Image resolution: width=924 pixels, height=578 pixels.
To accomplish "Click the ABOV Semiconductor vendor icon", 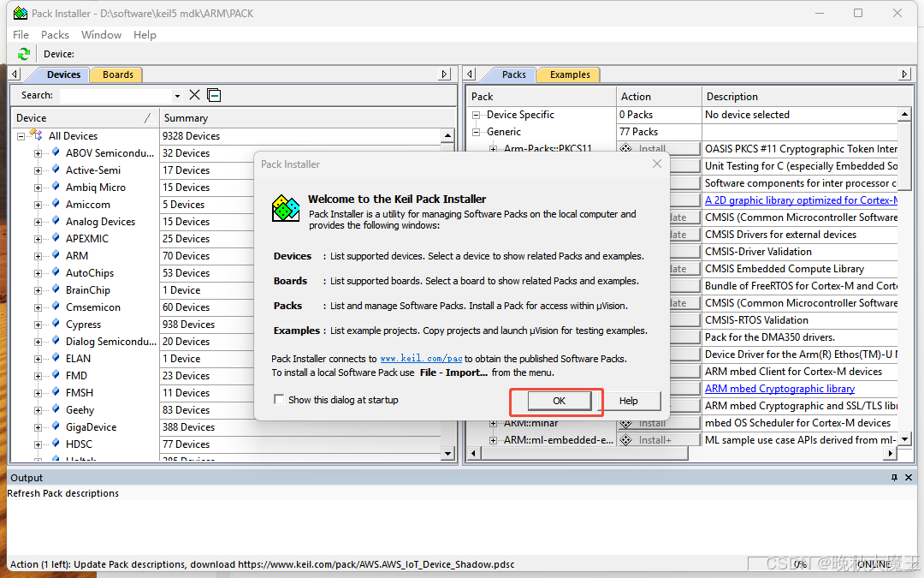I will 56,152.
